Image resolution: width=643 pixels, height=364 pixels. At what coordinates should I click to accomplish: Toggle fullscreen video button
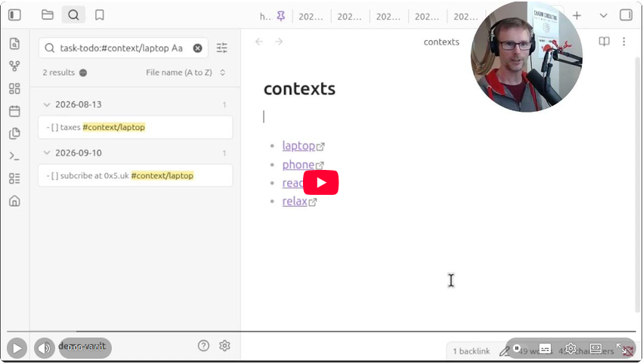tap(621, 349)
